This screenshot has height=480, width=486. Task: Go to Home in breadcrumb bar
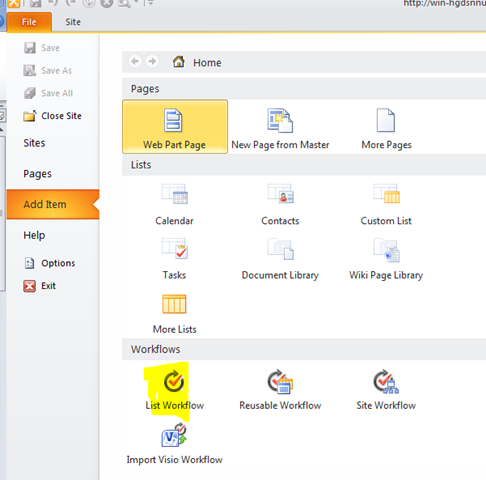coord(197,62)
